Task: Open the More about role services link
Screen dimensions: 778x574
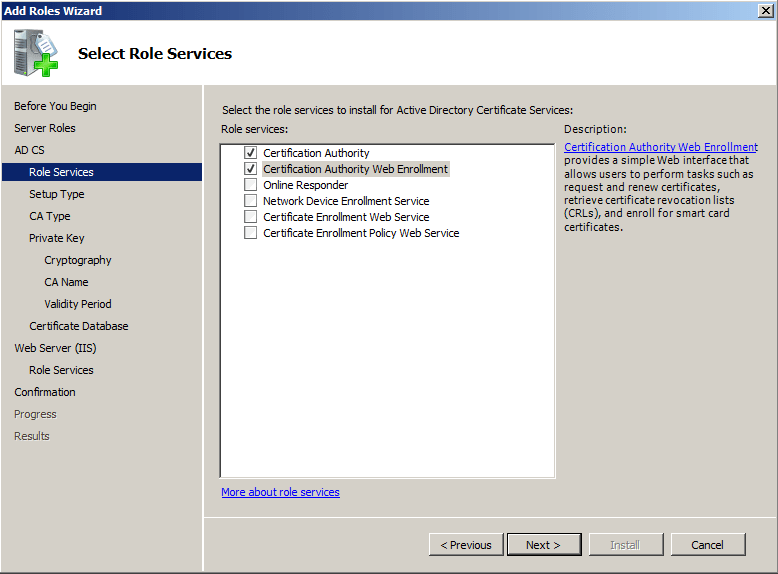Action: pos(280,492)
